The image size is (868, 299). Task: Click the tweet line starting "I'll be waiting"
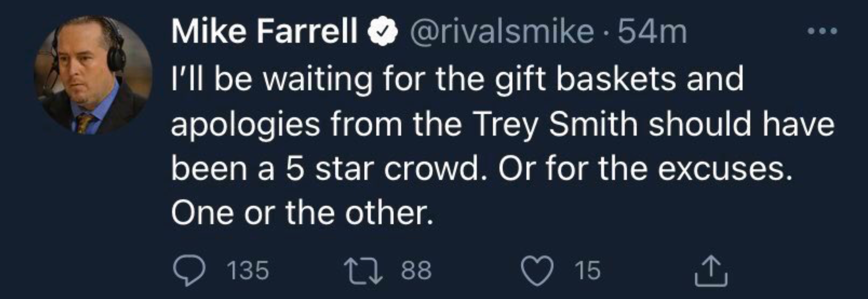coord(457,79)
